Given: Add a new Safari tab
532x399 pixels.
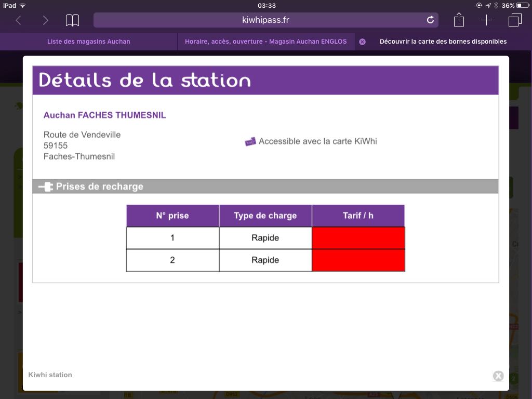Looking at the screenshot, I should click(x=486, y=20).
